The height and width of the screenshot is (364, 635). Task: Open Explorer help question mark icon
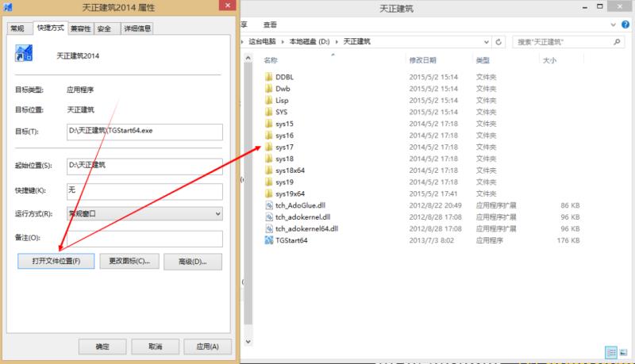tap(625, 25)
